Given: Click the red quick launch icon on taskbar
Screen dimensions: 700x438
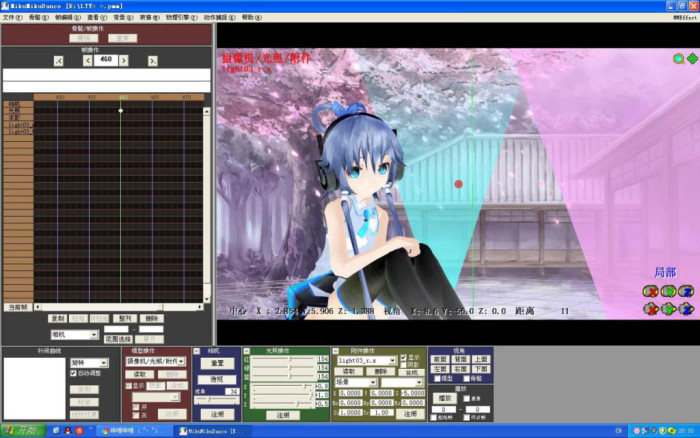Looking at the screenshot, I should 79,431.
